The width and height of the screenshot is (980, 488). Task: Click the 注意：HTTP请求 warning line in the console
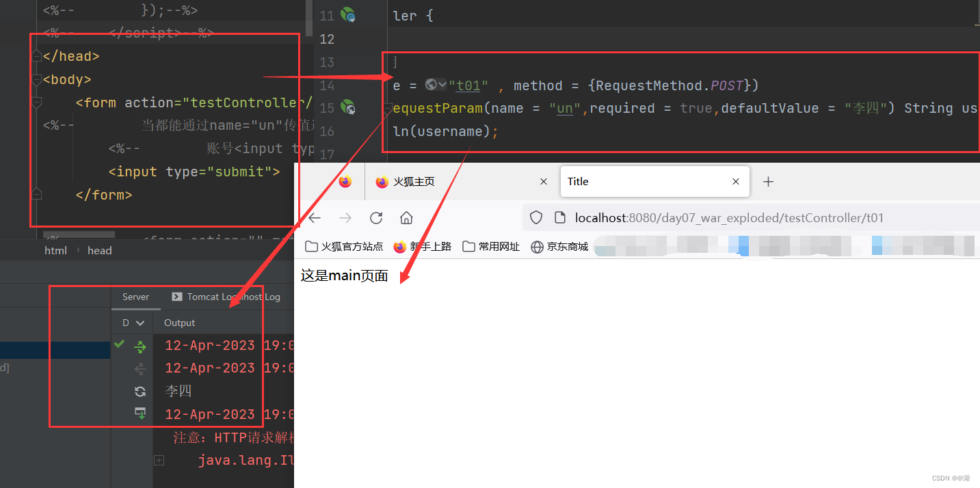tap(234, 437)
